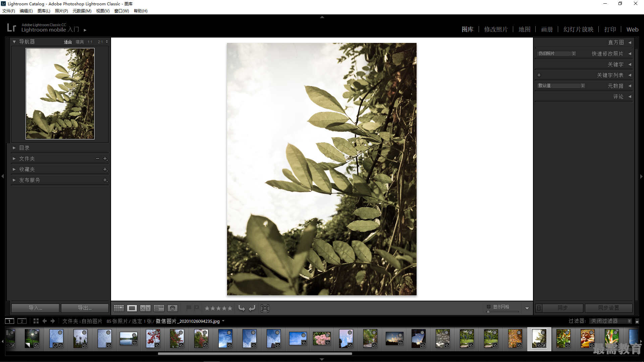The image size is (644, 362).
Task: Open the 照片(P) menu
Action: 61,11
